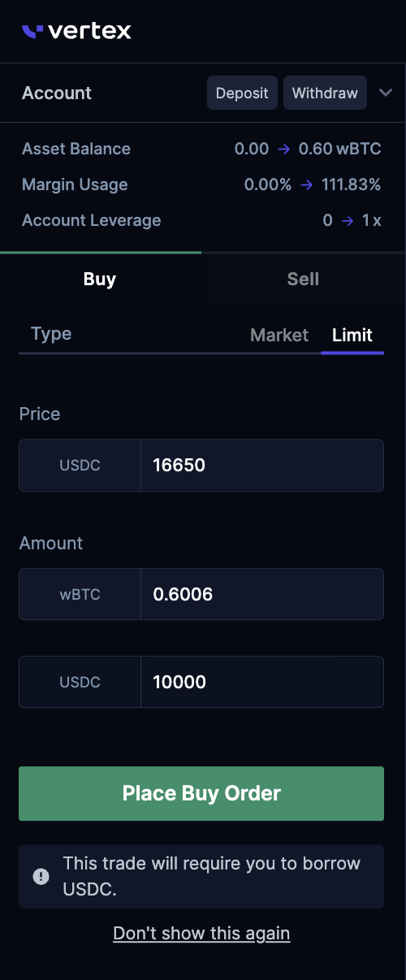Focus the USDC amount input
Viewport: 406px width, 980px height.
click(x=262, y=682)
